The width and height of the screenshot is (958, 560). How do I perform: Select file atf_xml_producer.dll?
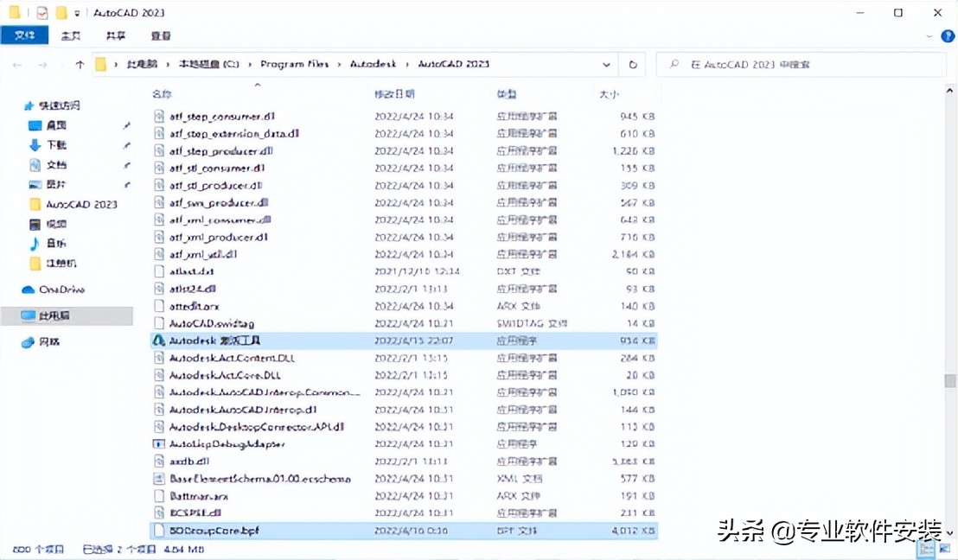[x=219, y=237]
